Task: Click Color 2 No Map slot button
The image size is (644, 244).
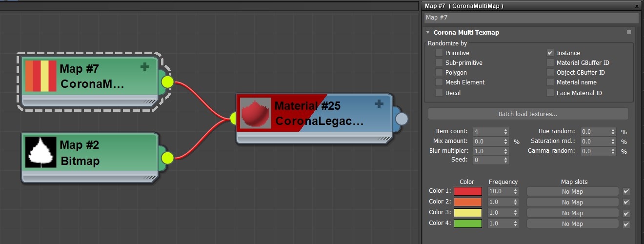Action: click(572, 202)
